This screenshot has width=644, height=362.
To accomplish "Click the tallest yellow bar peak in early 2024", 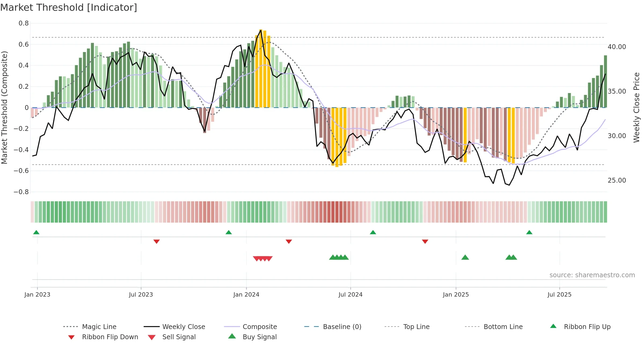I will (261, 68).
